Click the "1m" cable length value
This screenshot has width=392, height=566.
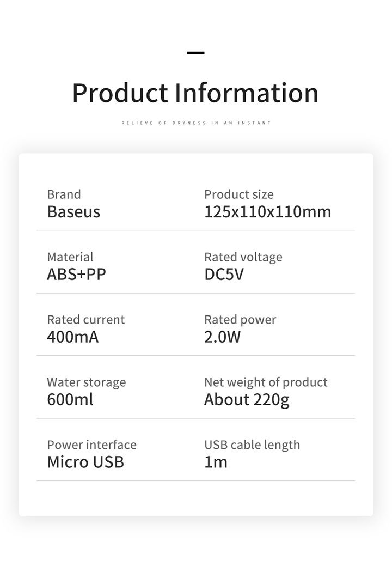[216, 462]
